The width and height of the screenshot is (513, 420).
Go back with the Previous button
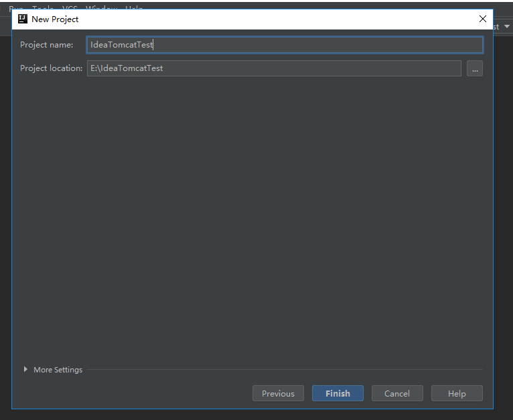278,393
